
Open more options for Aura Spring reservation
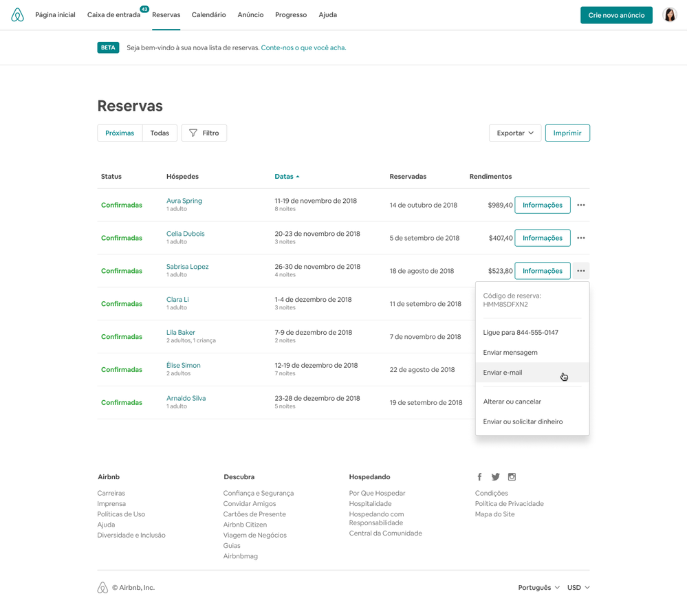pyautogui.click(x=581, y=205)
